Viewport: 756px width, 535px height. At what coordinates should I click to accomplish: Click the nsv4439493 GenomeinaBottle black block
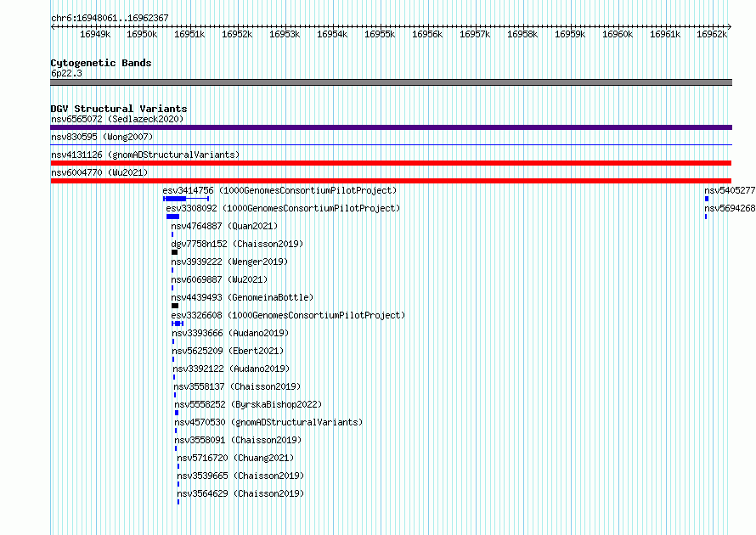[175, 306]
